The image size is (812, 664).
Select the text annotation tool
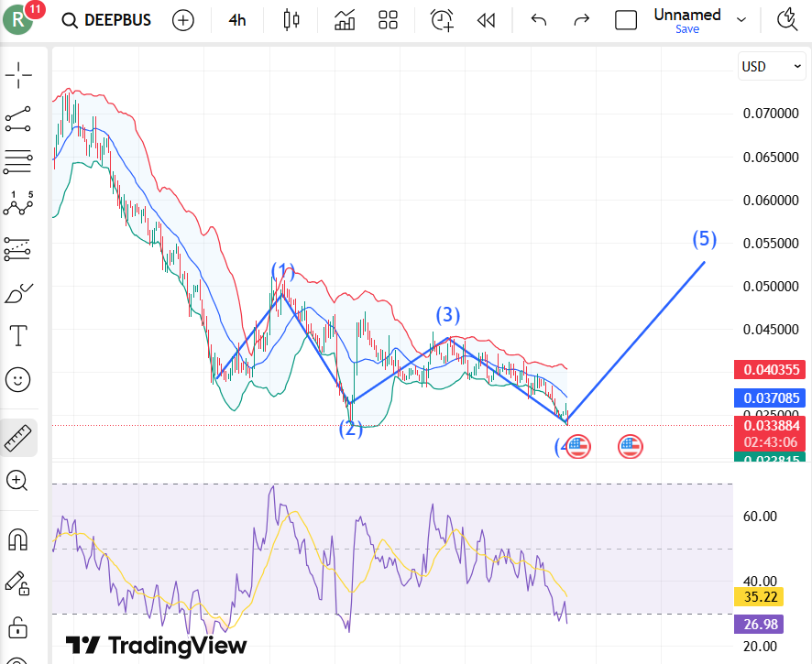coord(18,335)
